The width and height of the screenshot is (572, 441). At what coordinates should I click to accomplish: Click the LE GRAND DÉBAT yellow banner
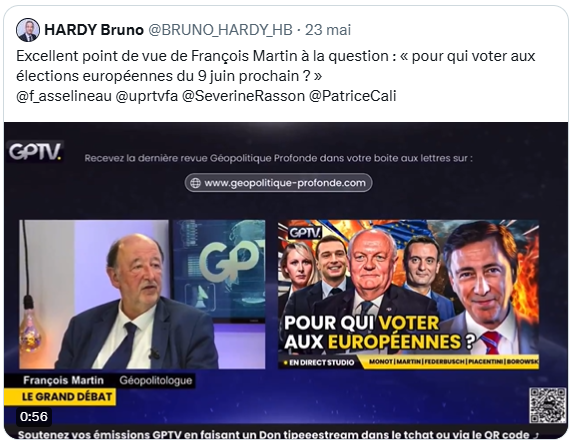60,396
